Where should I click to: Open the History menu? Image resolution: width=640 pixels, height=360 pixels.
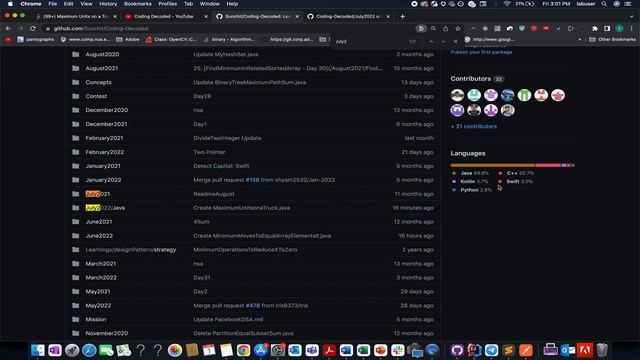pos(108,4)
